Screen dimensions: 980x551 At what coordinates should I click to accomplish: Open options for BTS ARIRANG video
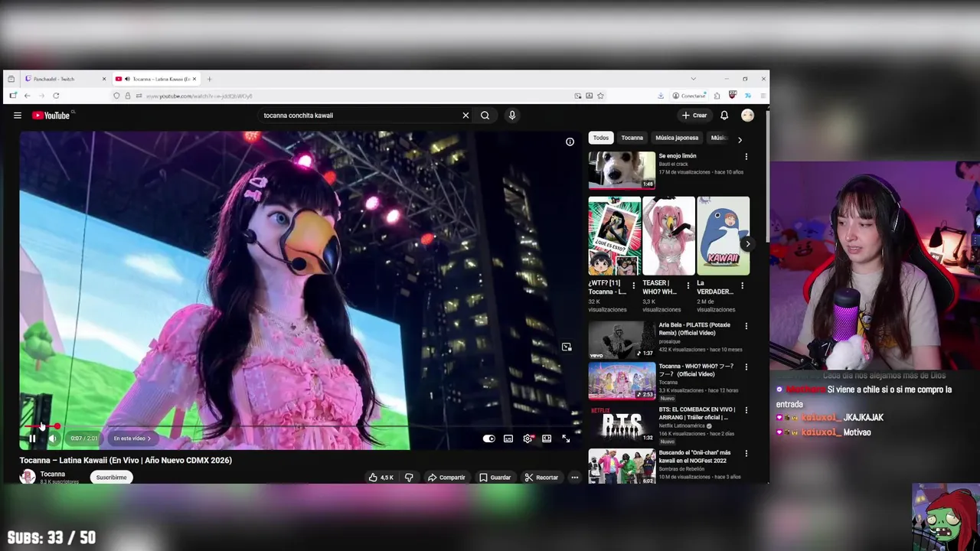click(746, 410)
